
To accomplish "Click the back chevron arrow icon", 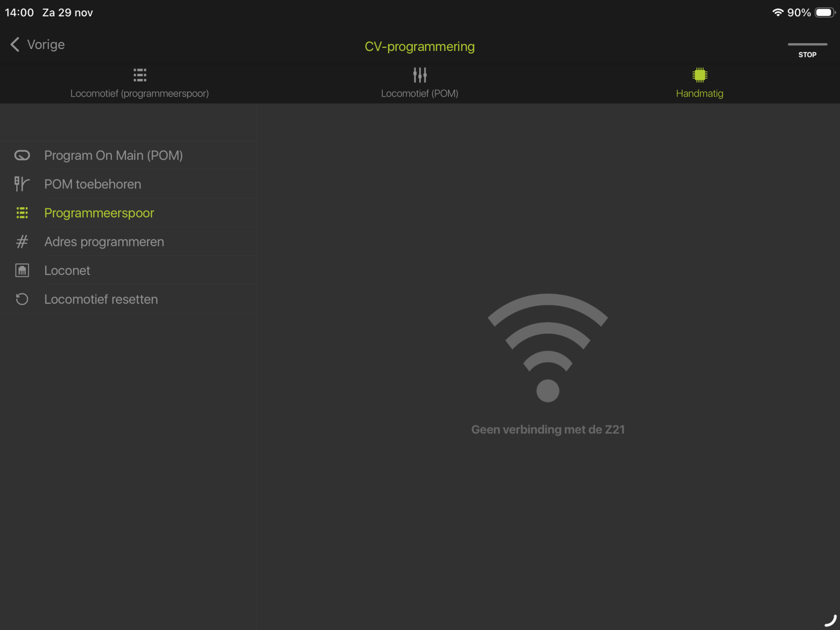I will click(15, 45).
